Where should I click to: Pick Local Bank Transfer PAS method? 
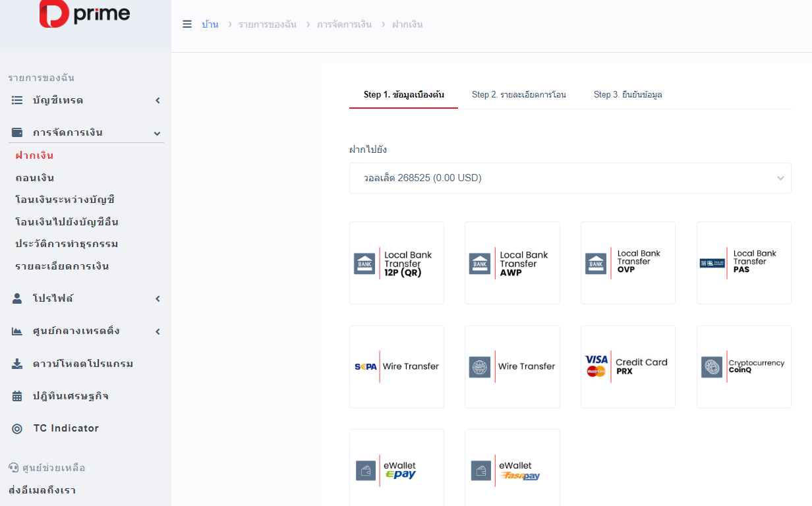pyautogui.click(x=743, y=263)
